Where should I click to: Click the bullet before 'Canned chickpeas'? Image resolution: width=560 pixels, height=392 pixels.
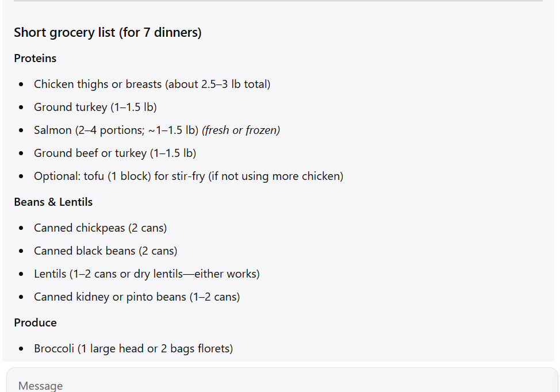tap(21, 228)
